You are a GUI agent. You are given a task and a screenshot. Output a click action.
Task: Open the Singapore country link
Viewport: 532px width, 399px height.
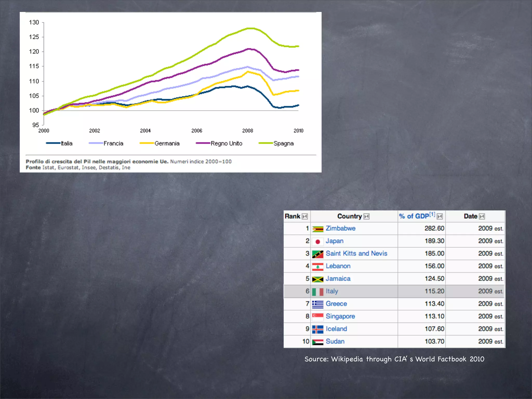click(340, 316)
